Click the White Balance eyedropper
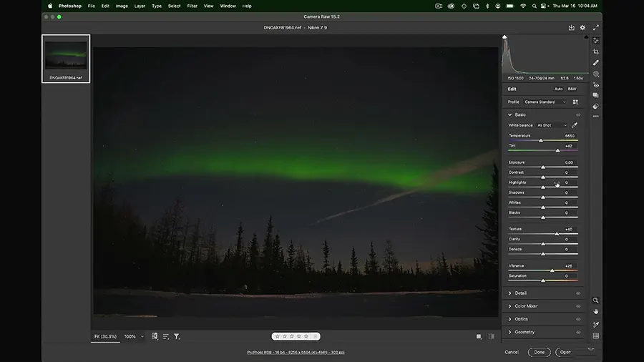Image resolution: width=644 pixels, height=362 pixels. (574, 125)
